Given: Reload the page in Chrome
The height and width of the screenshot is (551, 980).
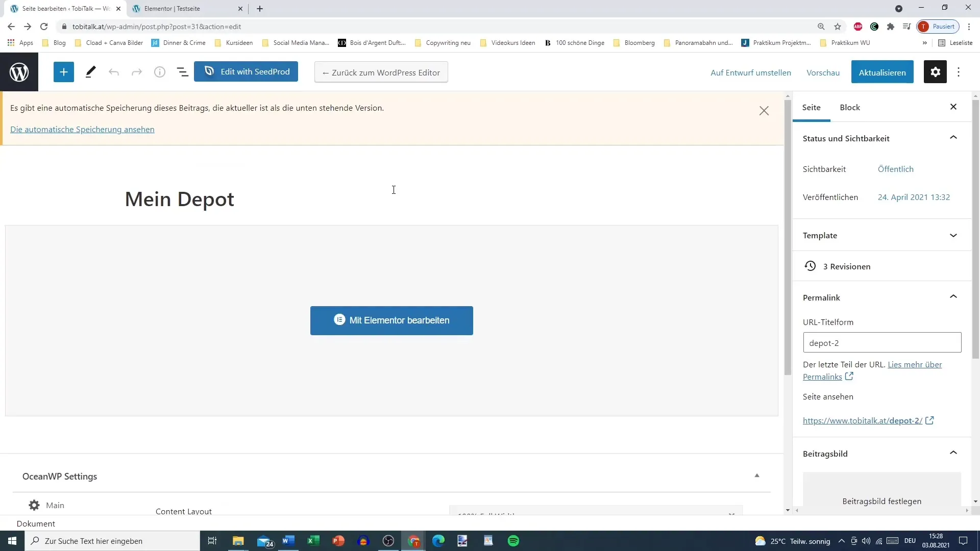Looking at the screenshot, I should (x=44, y=27).
